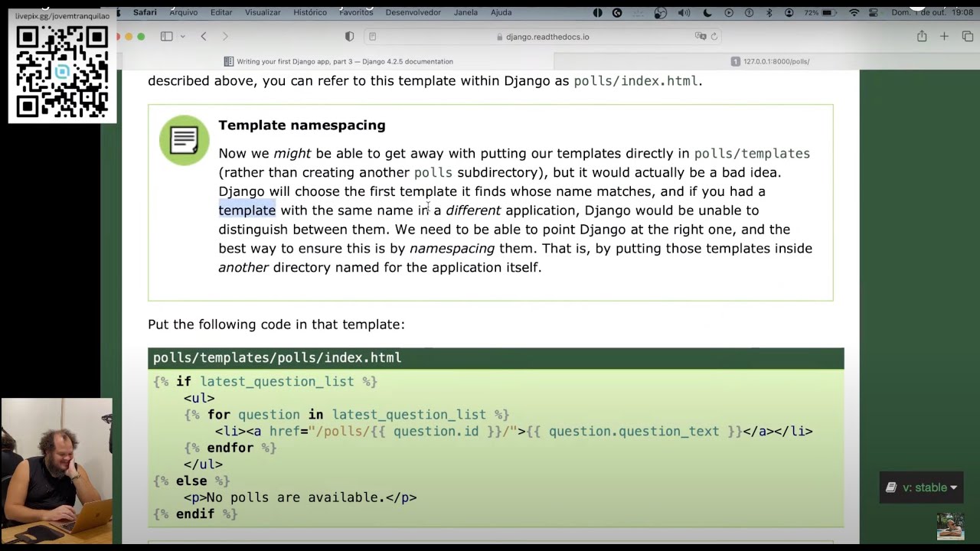Viewport: 980px width, 551px height.
Task: Open the Visualizar menu
Action: pos(263,12)
